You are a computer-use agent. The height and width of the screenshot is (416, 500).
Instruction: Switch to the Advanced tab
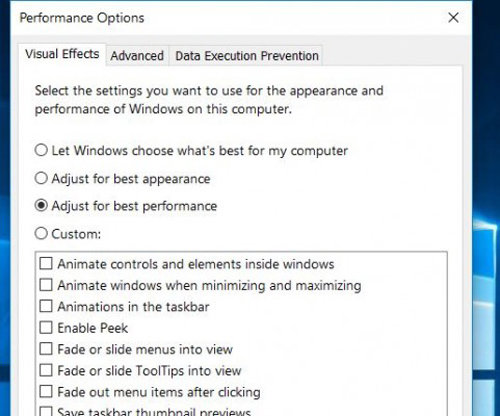(x=137, y=56)
